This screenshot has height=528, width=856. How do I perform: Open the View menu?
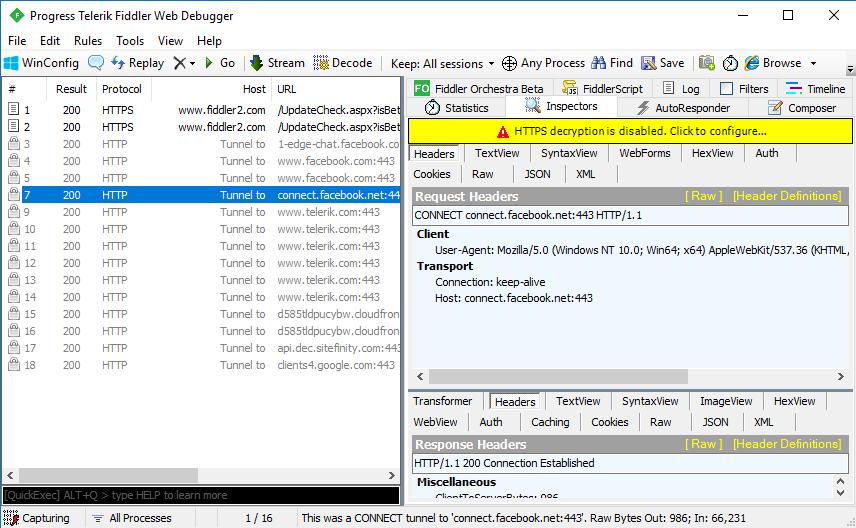pos(170,41)
